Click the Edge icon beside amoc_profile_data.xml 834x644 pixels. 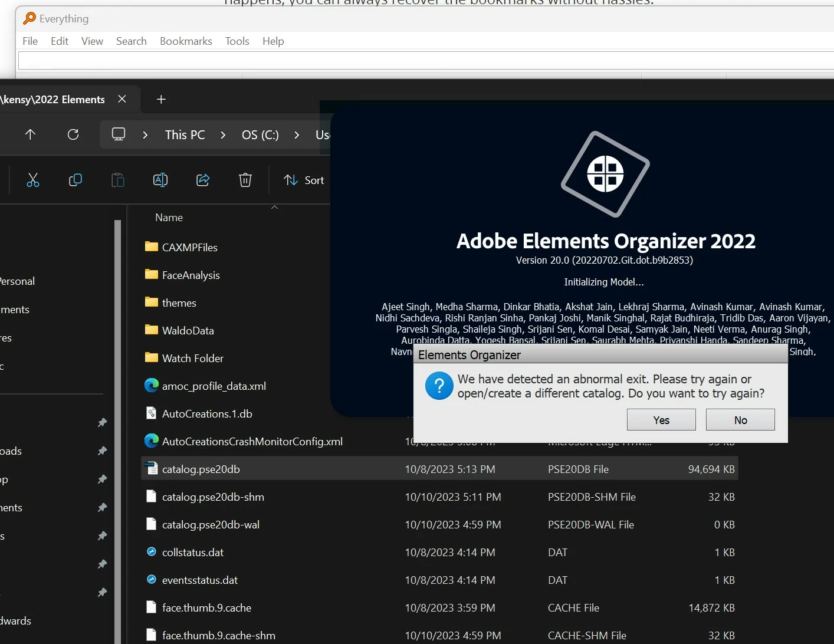pos(152,385)
